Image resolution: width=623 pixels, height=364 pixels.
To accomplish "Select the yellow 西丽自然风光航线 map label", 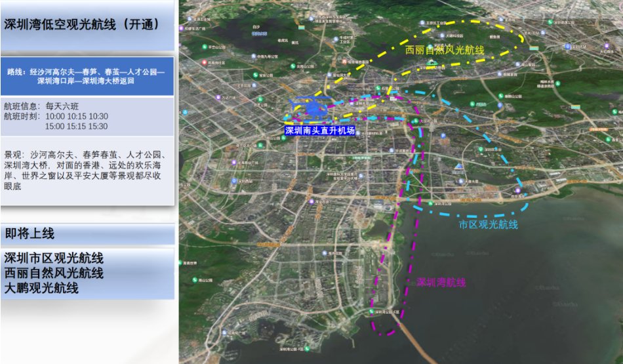I will 445,50.
